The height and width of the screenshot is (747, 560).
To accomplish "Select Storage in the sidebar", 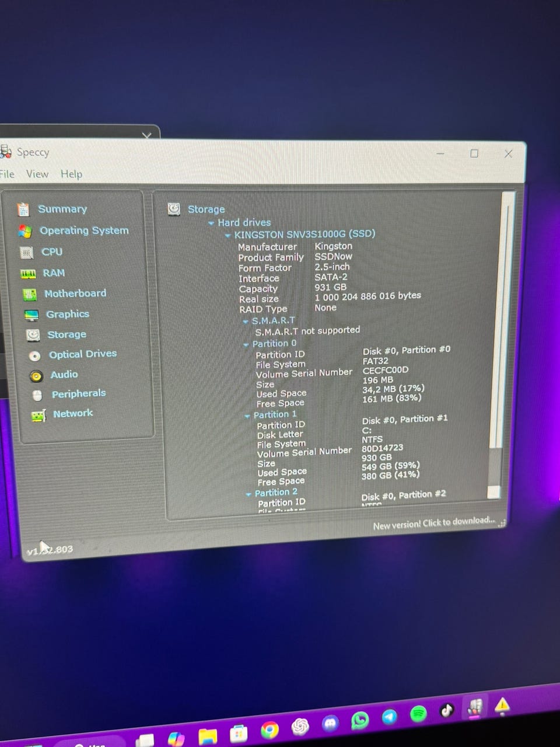I will point(66,334).
